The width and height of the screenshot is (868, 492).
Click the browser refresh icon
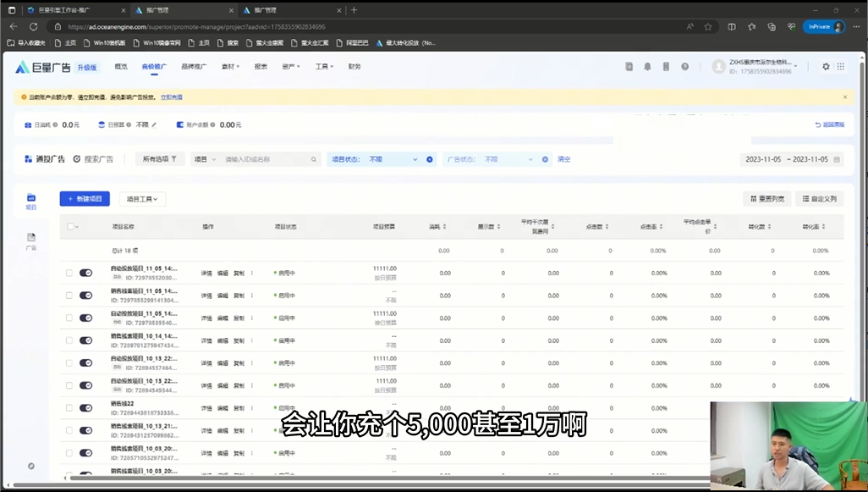tap(33, 26)
